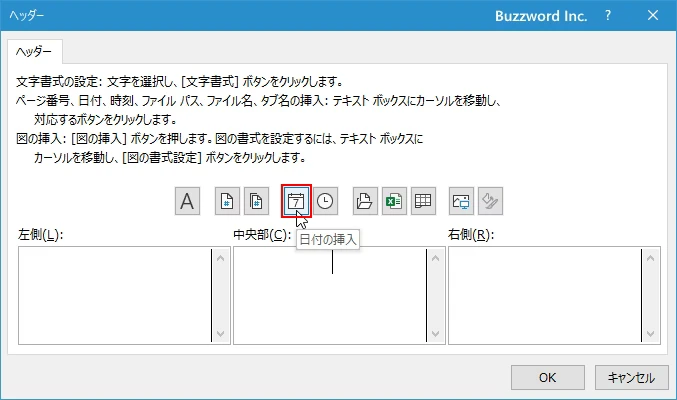Click the Insert Picture icon
The image size is (677, 400).
coord(461,201)
